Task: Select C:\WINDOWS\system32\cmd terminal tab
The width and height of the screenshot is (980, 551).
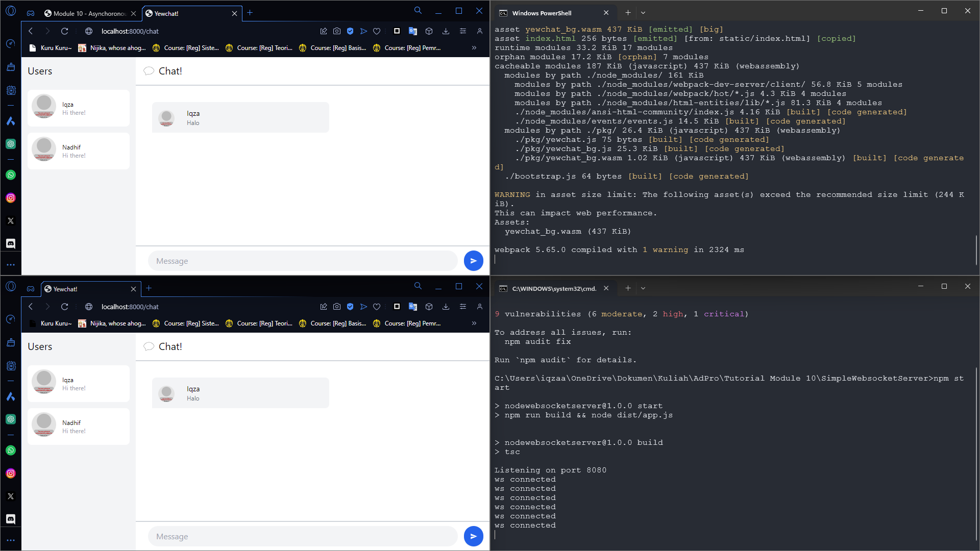Action: [x=554, y=288]
